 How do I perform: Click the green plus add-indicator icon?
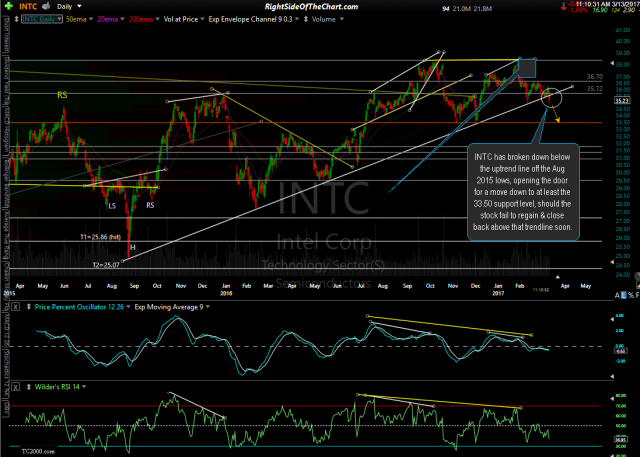(8, 6)
